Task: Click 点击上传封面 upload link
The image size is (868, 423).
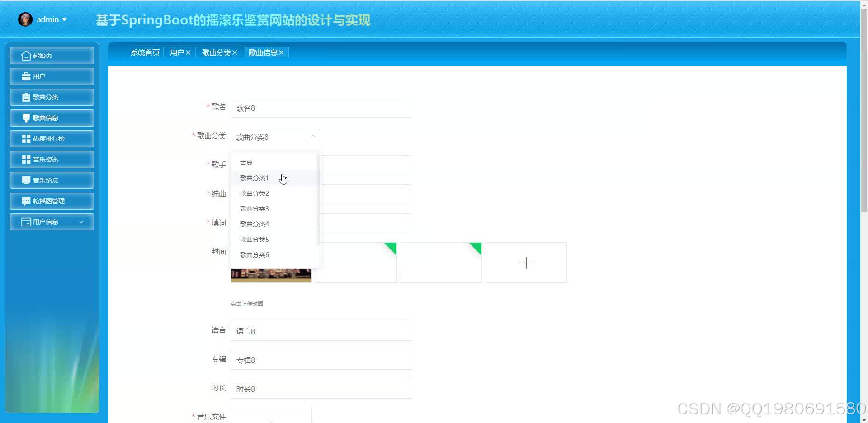Action: coord(247,304)
